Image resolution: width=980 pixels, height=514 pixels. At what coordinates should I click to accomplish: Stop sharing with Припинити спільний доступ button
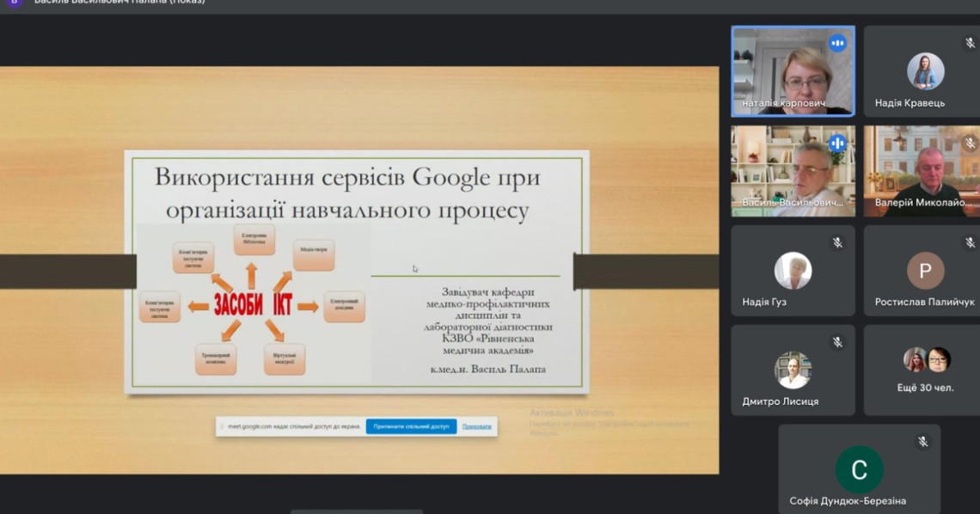[x=411, y=426]
